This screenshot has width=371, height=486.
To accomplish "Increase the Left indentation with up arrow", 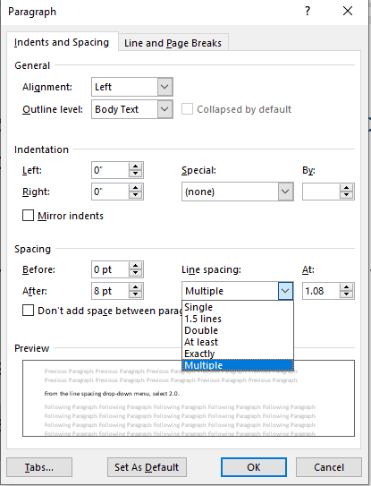I will (135, 166).
